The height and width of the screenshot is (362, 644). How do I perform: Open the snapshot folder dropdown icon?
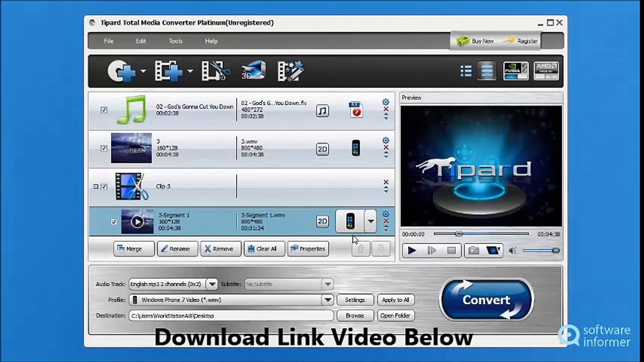click(x=494, y=250)
